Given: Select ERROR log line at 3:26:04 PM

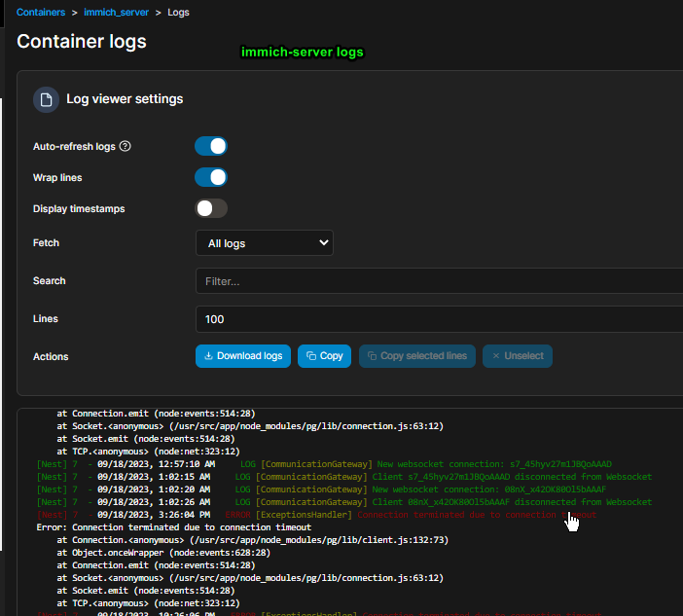Looking at the screenshot, I should click(x=316, y=515).
